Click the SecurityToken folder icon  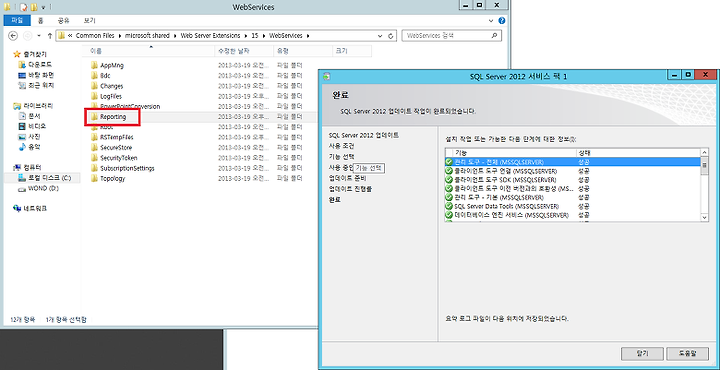(x=95, y=158)
